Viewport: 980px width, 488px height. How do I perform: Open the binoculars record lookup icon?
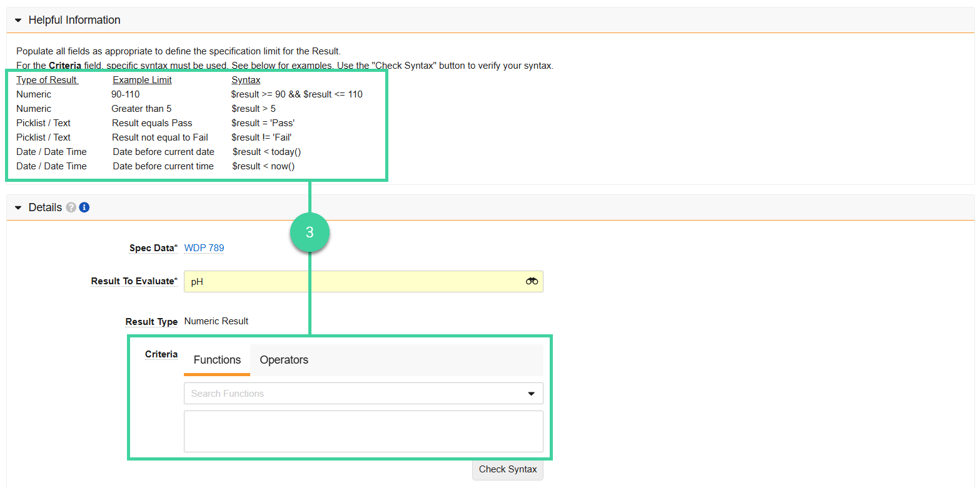pyautogui.click(x=532, y=281)
